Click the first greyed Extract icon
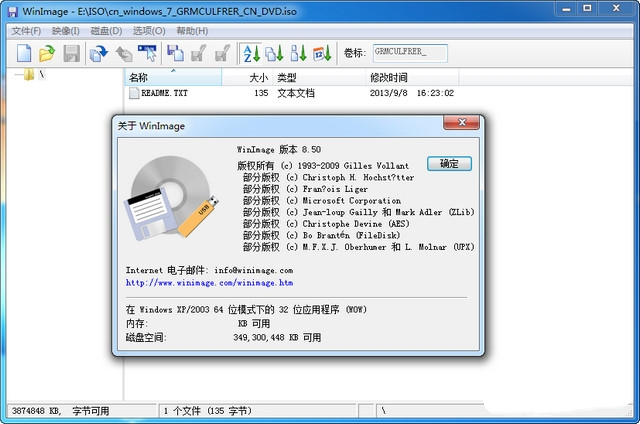Screen dimensions: 640x424 click(x=199, y=53)
